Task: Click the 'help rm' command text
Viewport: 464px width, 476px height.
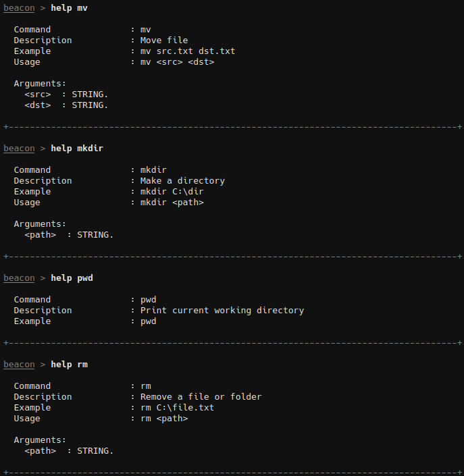Action: click(x=70, y=365)
